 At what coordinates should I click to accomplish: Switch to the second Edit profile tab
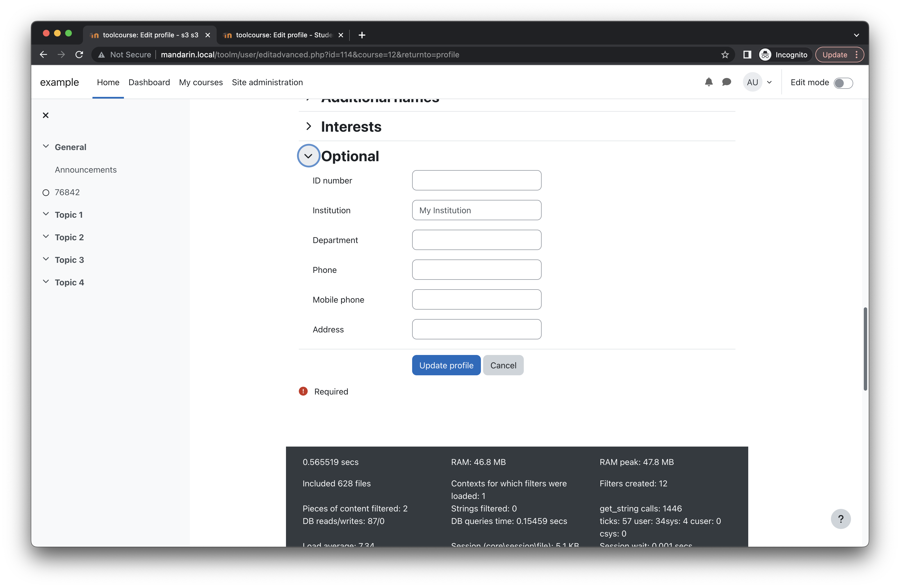pos(283,35)
